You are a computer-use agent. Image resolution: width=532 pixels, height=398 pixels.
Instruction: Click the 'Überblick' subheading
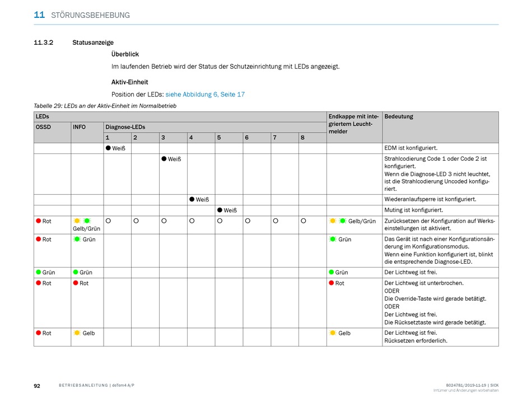point(125,54)
